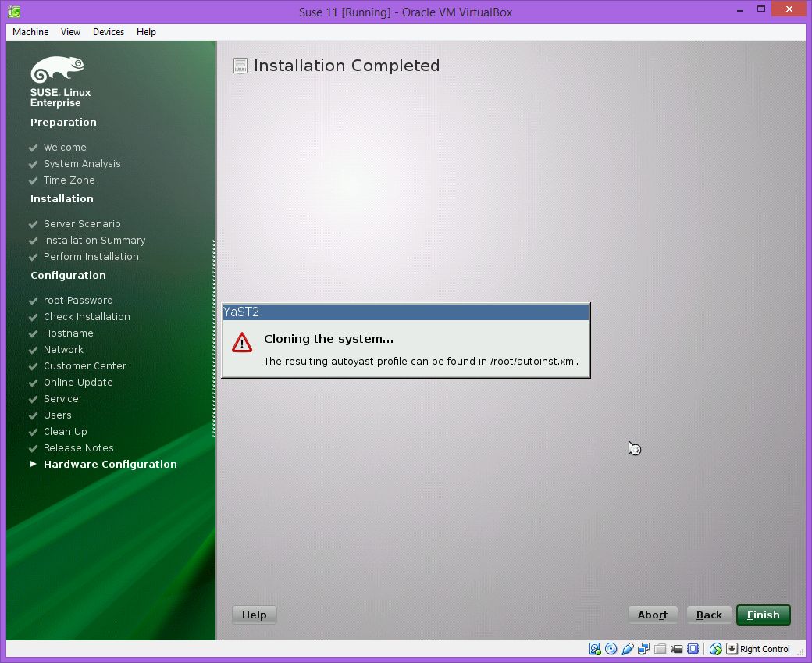Select the Network step

63,350
